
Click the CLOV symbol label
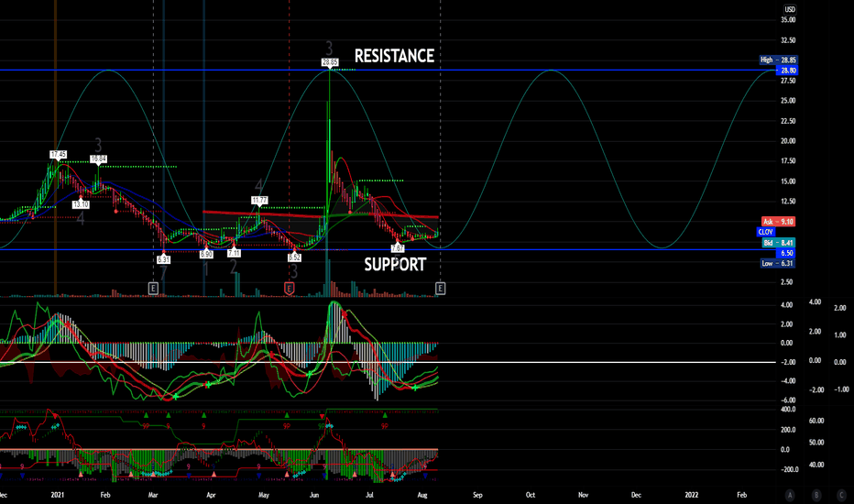(x=766, y=232)
